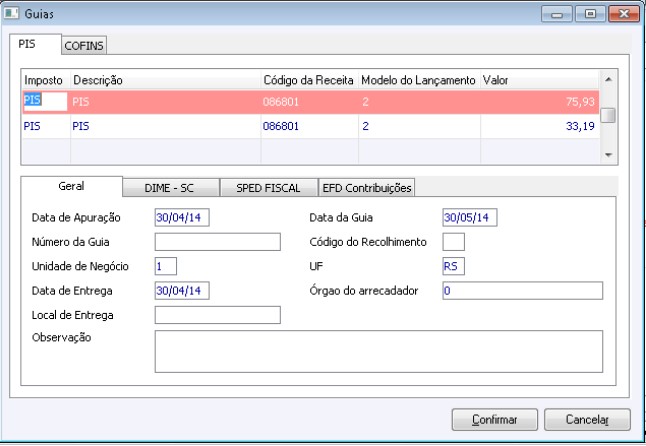This screenshot has height=446, width=646.
Task: Minimize the Guias window
Action: (557, 14)
